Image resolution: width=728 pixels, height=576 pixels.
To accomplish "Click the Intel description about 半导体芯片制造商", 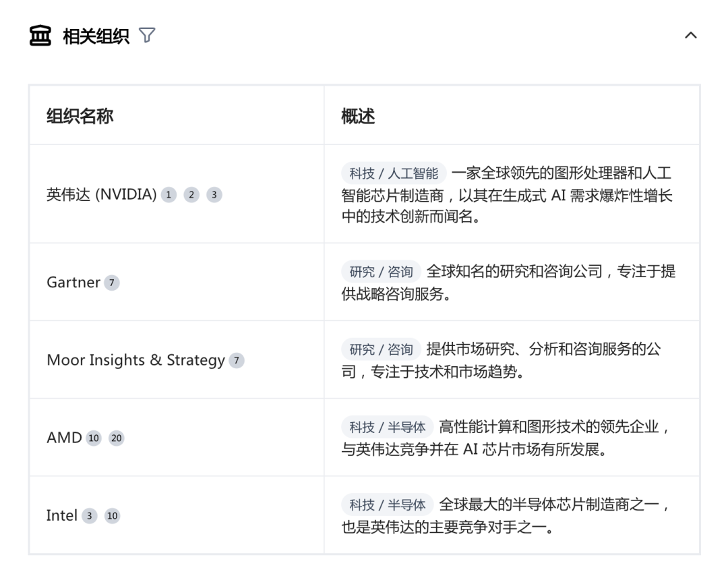I will coord(505,515).
